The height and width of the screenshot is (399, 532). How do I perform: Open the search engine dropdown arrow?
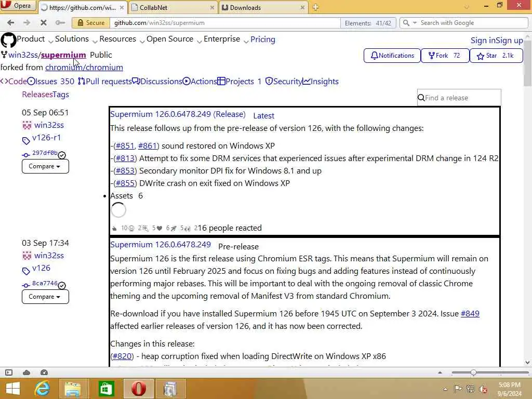coord(414,23)
